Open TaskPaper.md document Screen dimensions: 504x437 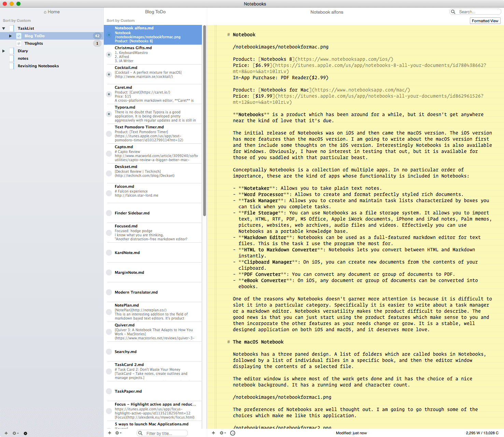[x=153, y=391]
